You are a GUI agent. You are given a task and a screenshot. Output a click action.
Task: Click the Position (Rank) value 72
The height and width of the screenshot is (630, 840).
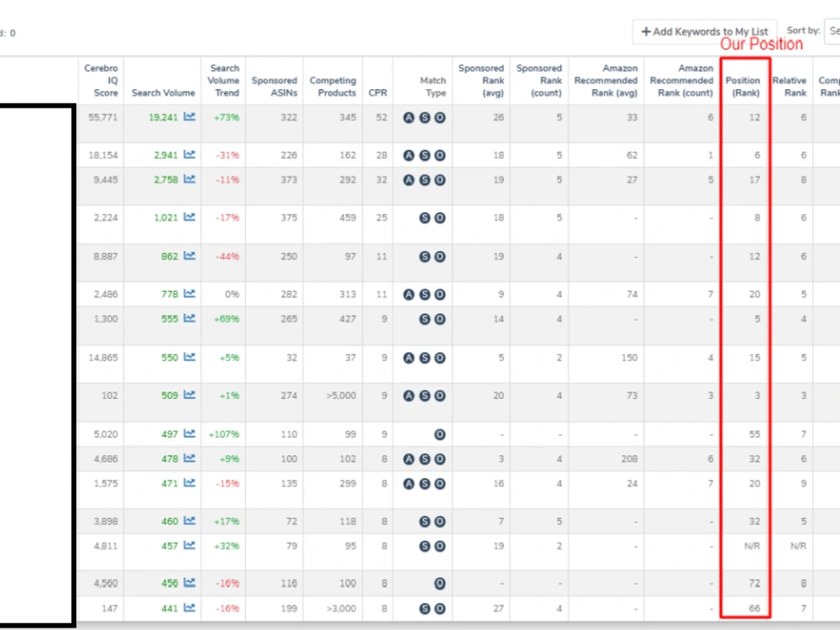[x=754, y=584]
